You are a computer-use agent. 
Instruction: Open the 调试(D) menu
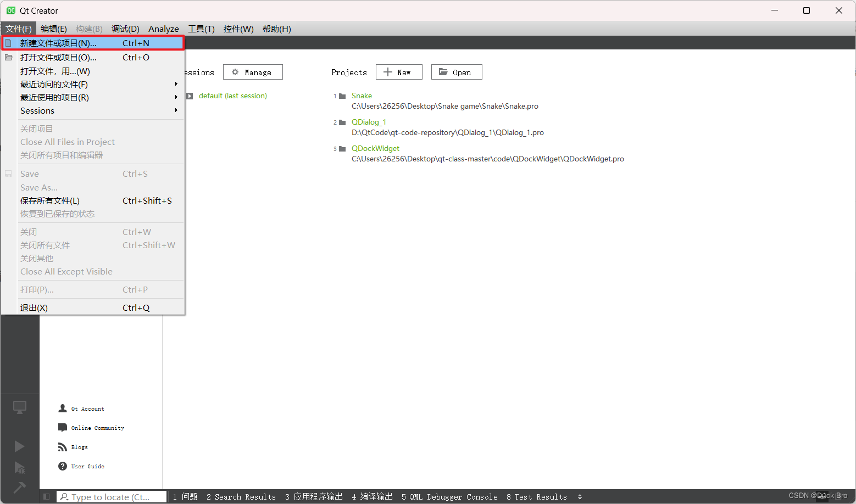coord(125,29)
